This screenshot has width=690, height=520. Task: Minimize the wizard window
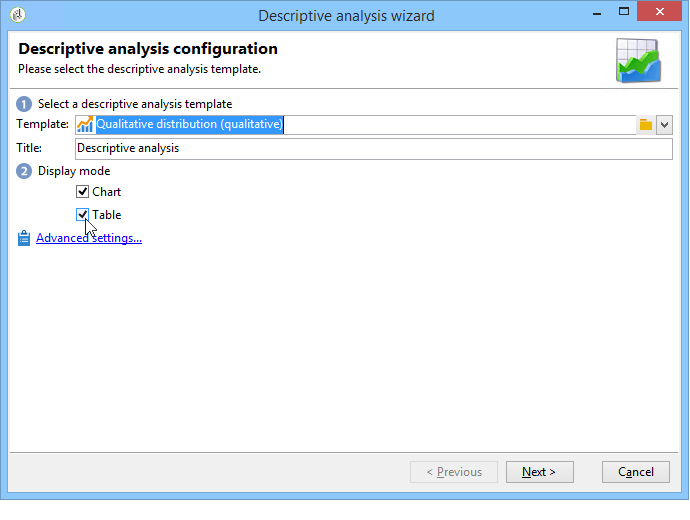[597, 12]
